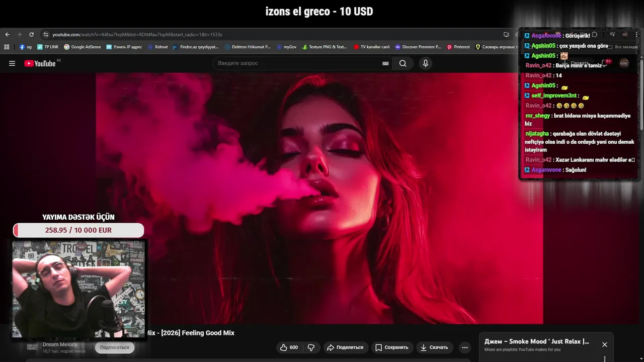Image resolution: width=644 pixels, height=362 pixels.
Task: Reload the YouTube page
Action: 31,35
